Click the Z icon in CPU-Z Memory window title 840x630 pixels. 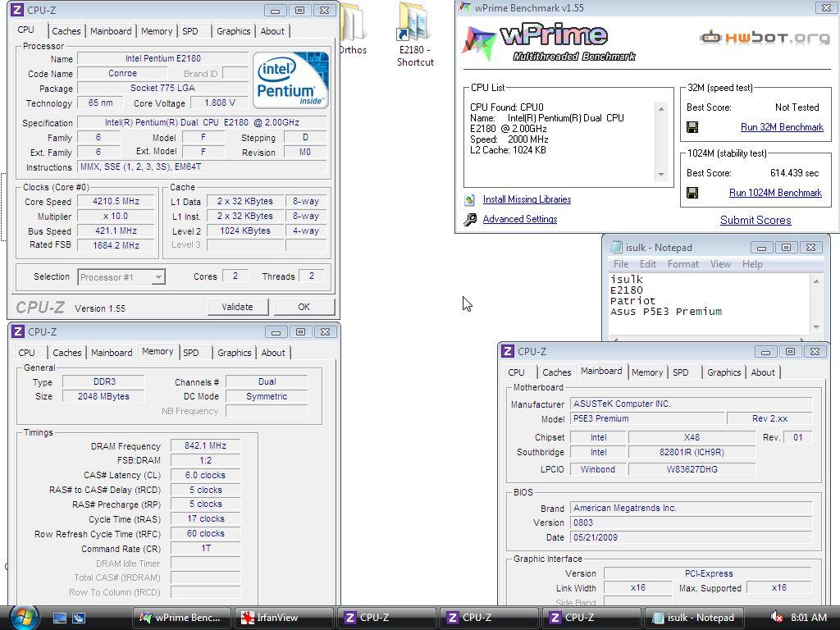tap(18, 331)
